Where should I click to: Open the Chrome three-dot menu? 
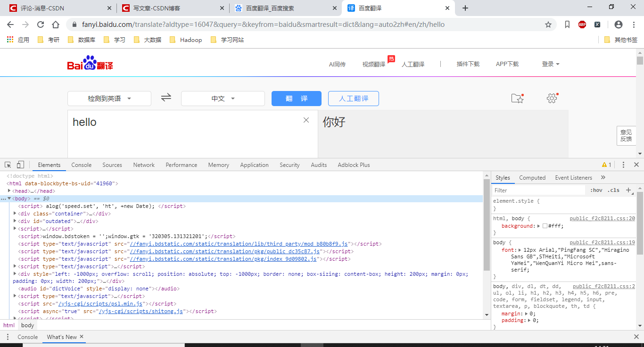[634, 25]
